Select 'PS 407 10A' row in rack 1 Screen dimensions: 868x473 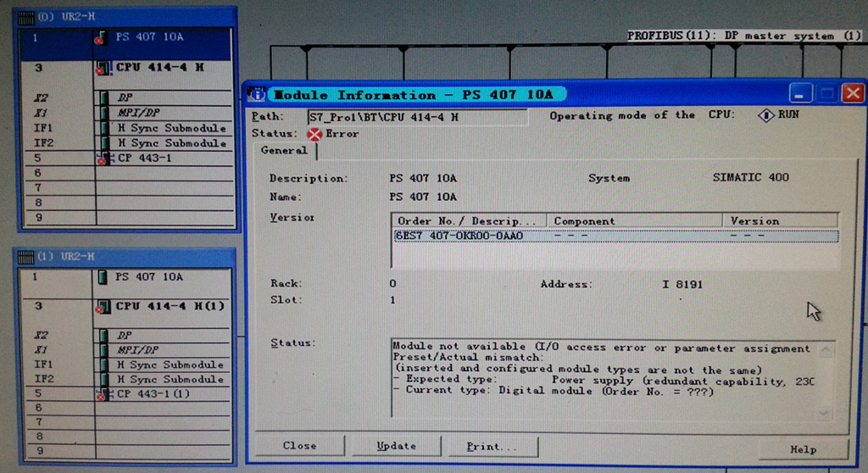coord(126,283)
